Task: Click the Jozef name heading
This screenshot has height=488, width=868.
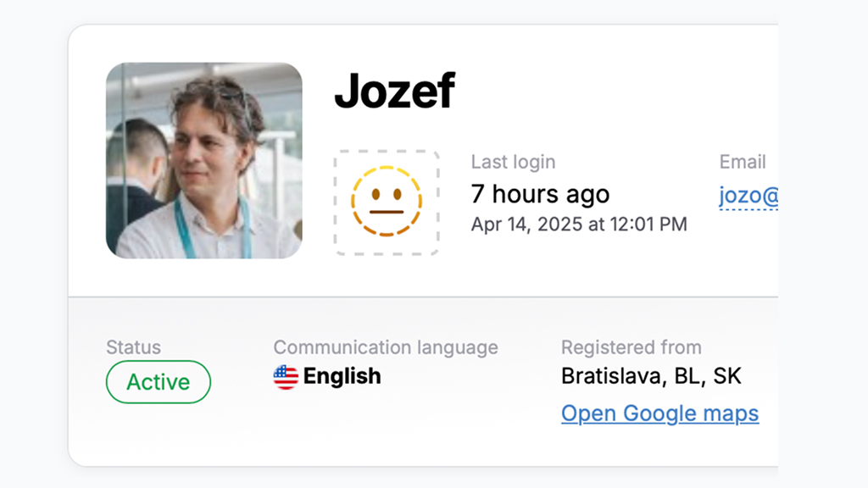Action: coord(395,91)
